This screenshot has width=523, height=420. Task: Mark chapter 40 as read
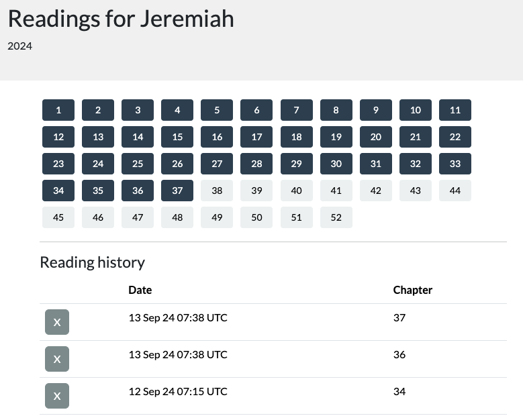click(x=296, y=191)
